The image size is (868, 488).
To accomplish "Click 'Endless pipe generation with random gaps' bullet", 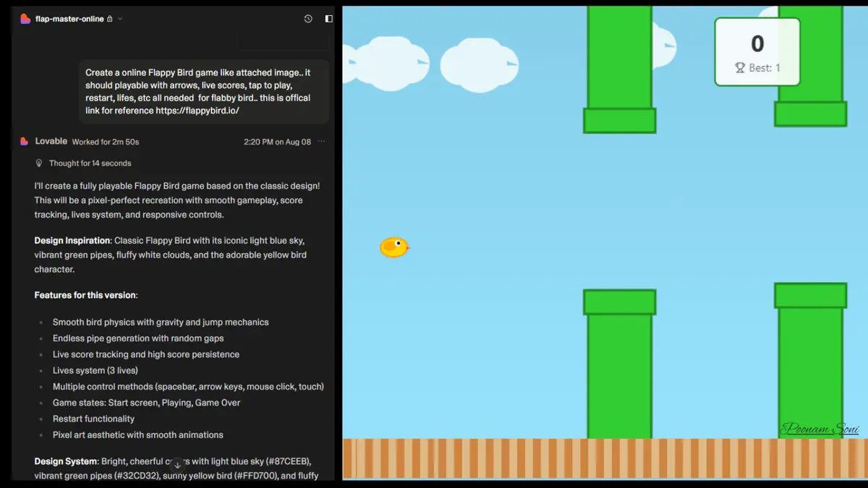I will pos(138,338).
